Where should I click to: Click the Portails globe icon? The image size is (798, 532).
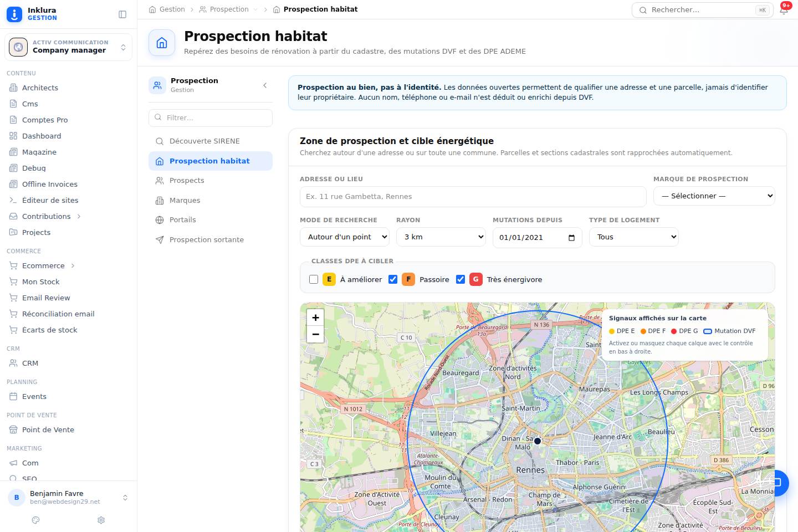pyautogui.click(x=160, y=220)
